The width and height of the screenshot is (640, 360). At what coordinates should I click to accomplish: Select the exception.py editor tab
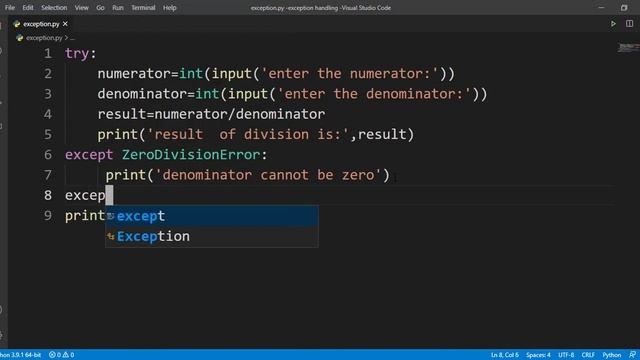[x=41, y=24]
